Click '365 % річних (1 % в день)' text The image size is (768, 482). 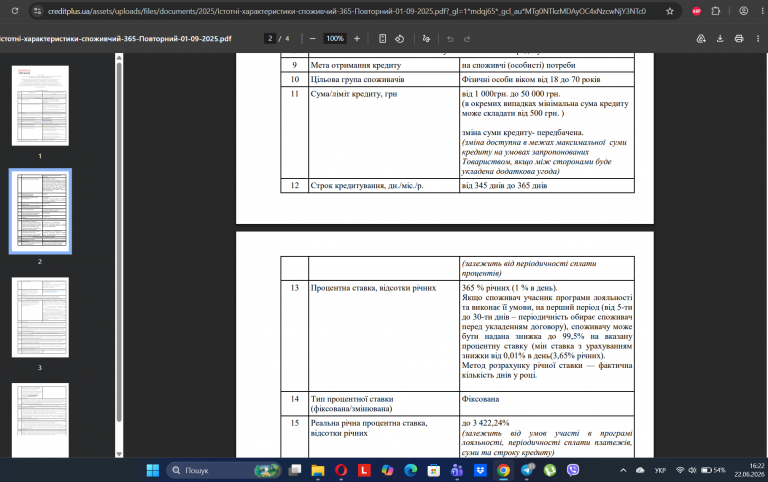[509, 288]
